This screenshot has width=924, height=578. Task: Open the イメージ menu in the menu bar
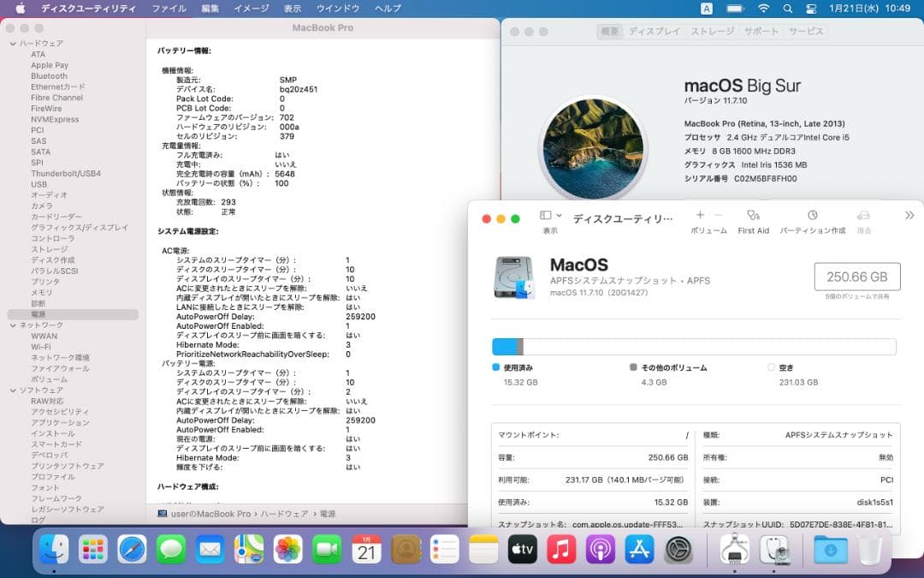tap(251, 9)
